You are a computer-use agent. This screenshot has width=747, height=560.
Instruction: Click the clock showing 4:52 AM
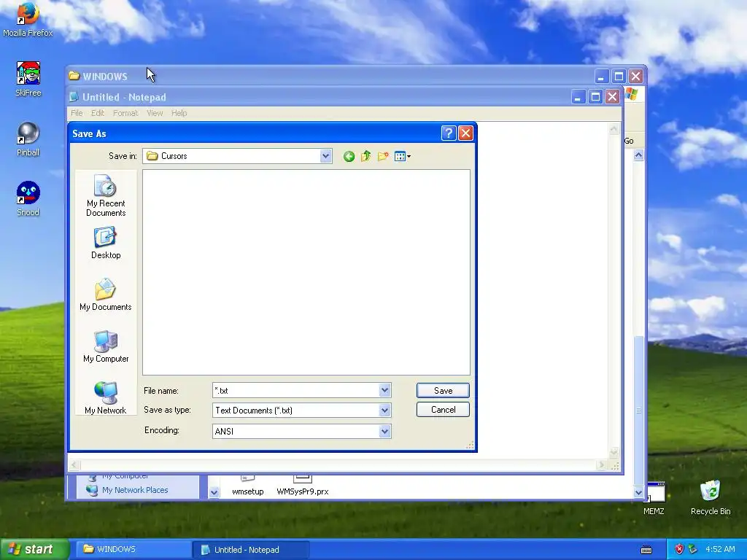click(x=720, y=550)
